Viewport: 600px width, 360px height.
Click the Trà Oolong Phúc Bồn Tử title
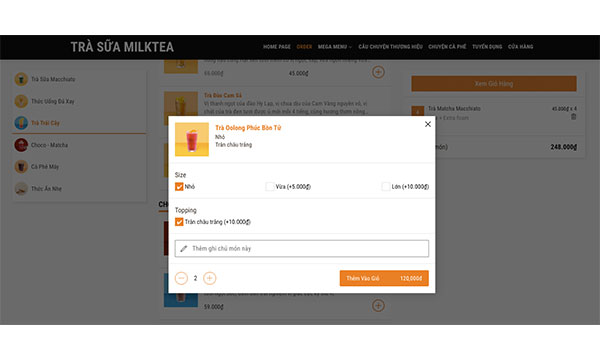(248, 128)
